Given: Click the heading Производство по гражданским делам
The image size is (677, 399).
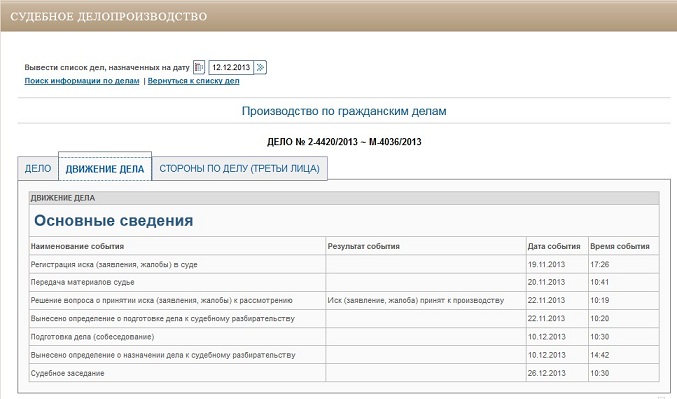Looking at the screenshot, I should [344, 111].
